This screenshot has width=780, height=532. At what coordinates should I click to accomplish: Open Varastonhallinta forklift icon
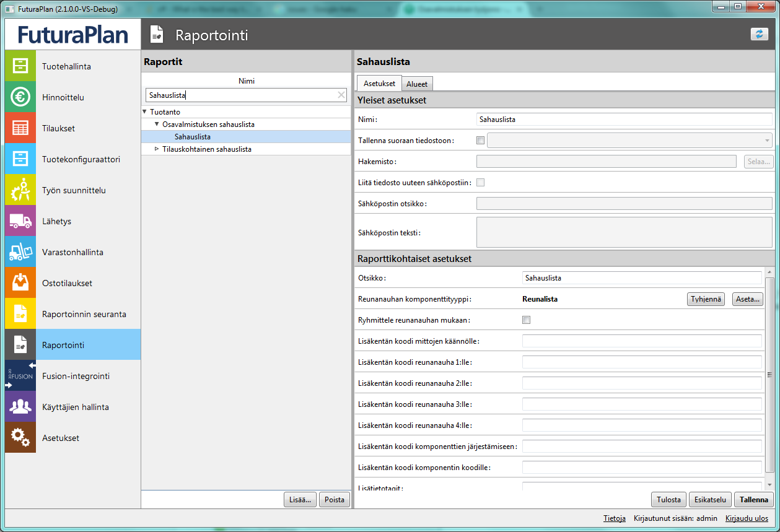(x=20, y=251)
